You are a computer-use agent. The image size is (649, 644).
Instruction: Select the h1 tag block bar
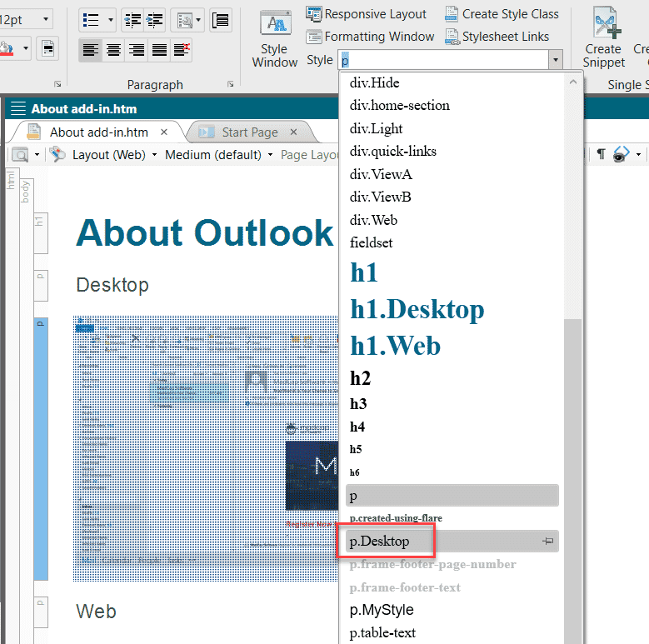tap(41, 233)
